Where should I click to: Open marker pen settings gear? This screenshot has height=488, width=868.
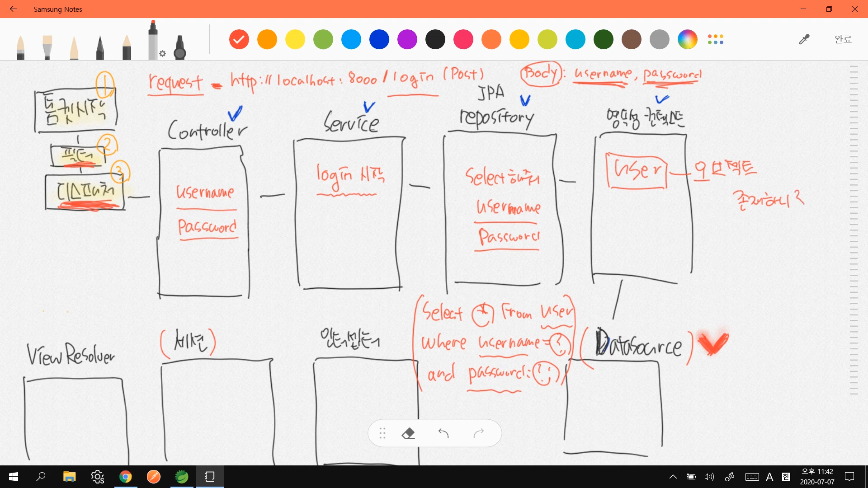(x=163, y=54)
